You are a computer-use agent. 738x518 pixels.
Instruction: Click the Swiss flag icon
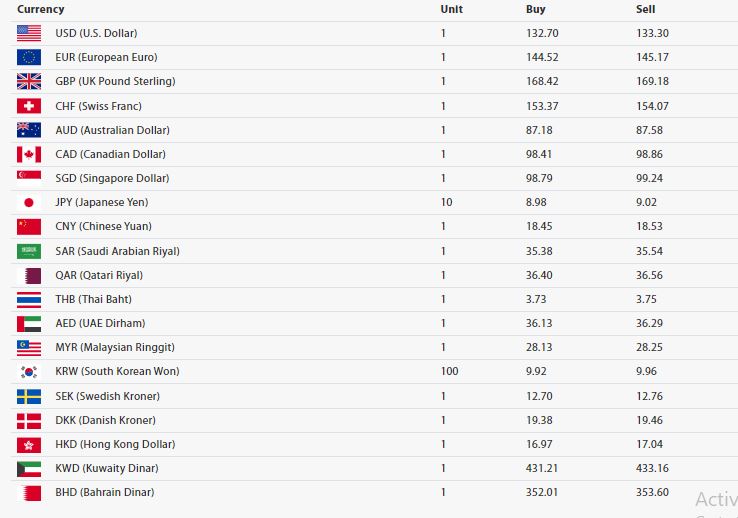28,106
